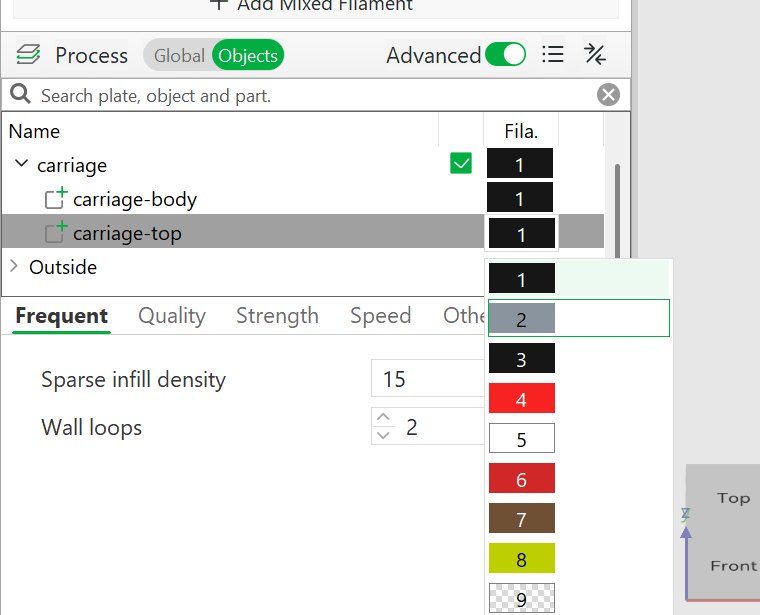
Task: Click the search plate, object and part field
Action: 313,95
